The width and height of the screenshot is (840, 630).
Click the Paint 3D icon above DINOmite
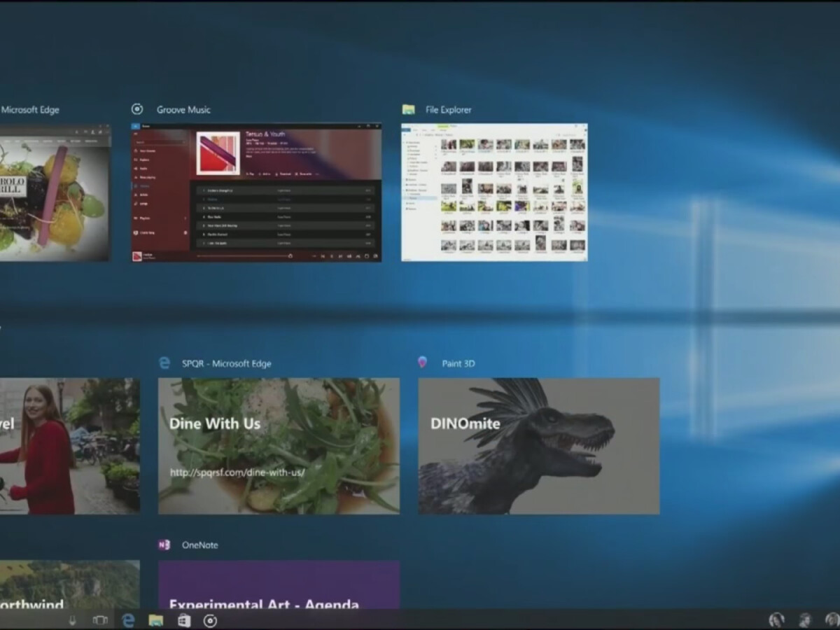coord(422,363)
